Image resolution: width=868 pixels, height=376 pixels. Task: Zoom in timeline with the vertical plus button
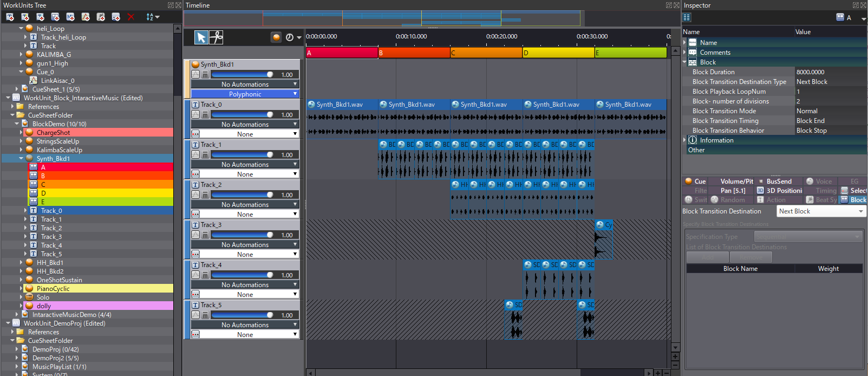point(675,357)
